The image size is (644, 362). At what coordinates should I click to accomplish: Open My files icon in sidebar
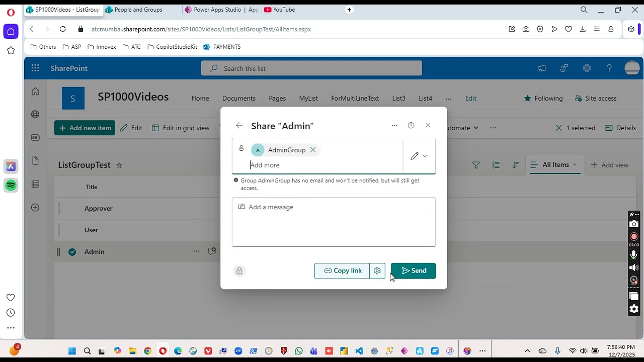click(35, 161)
